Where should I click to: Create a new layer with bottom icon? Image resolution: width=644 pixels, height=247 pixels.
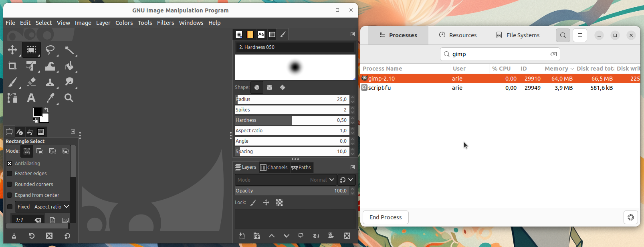[242, 236]
